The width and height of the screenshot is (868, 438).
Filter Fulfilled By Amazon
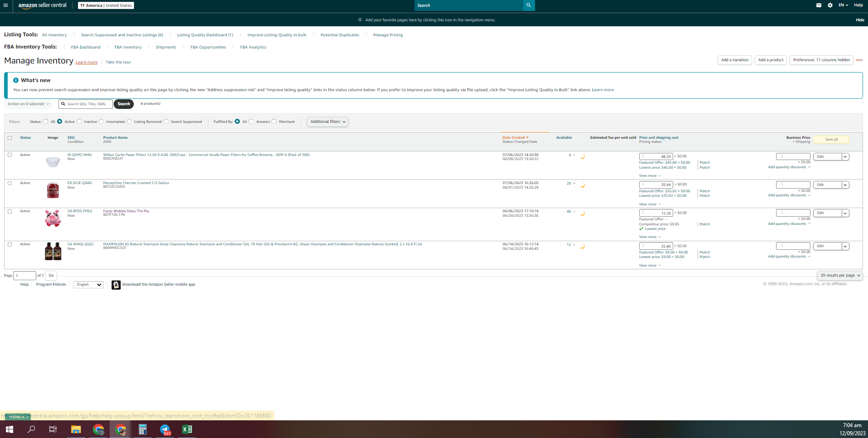[251, 122]
